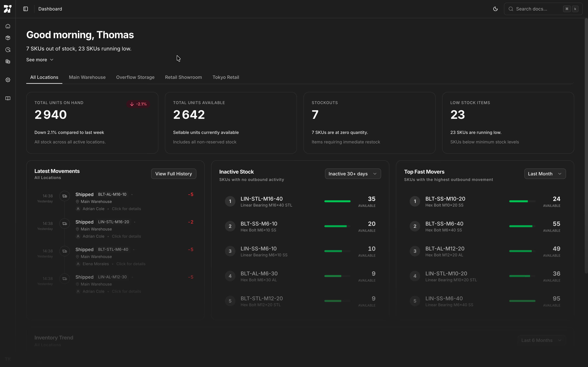The width and height of the screenshot is (588, 367).
Task: Toggle dark mode moon icon
Action: pos(495,9)
